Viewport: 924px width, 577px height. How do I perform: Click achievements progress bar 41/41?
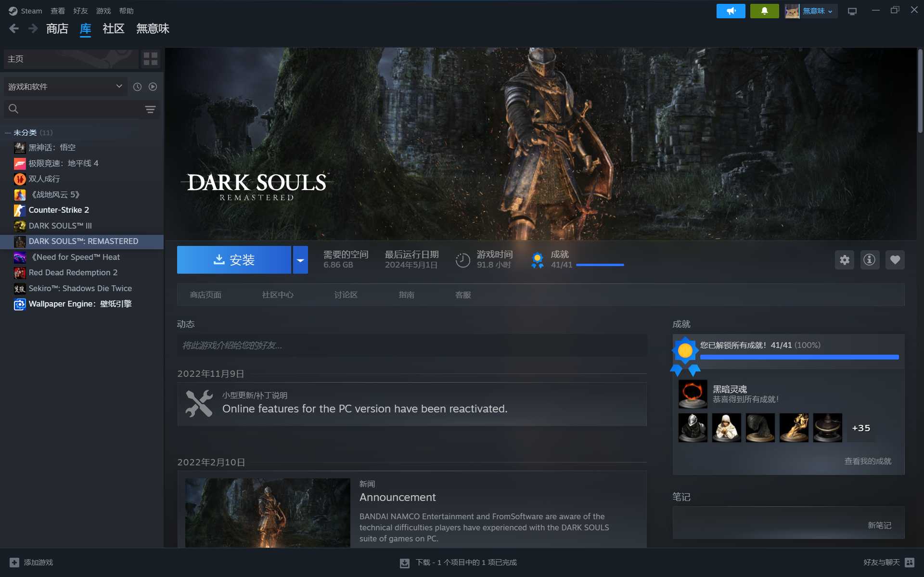(600, 265)
